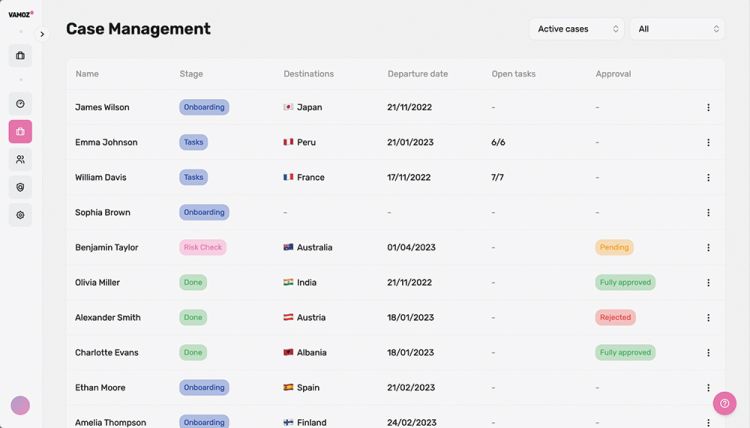Image resolution: width=750 pixels, height=428 pixels.
Task: Click the Risk Check stage badge
Action: click(x=203, y=247)
